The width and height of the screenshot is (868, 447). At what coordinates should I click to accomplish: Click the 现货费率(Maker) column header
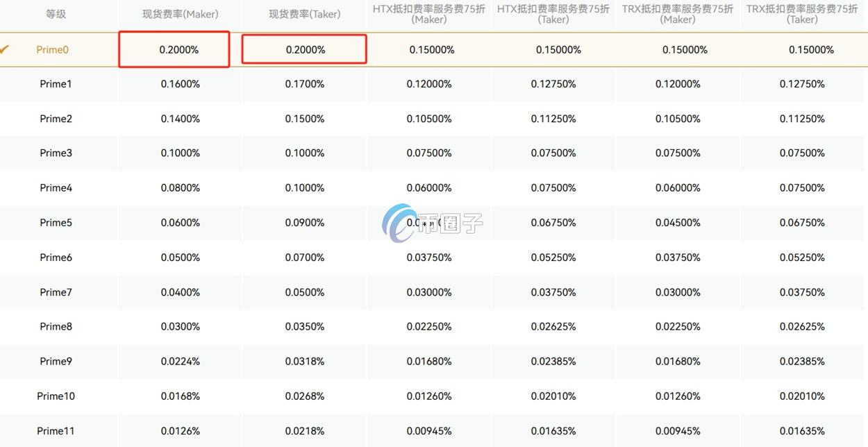(180, 14)
